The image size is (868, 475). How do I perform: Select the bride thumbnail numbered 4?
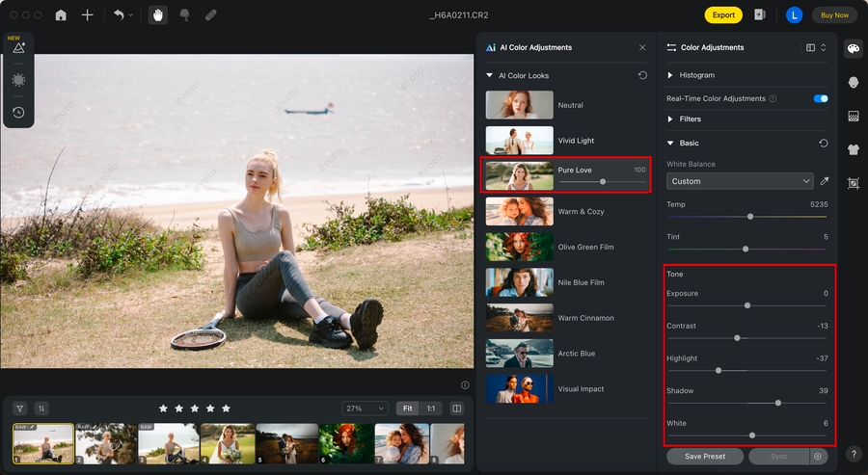(x=227, y=443)
